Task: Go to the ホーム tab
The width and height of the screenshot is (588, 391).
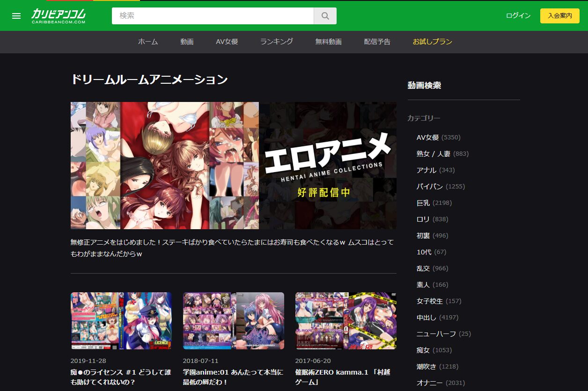Action: (148, 42)
